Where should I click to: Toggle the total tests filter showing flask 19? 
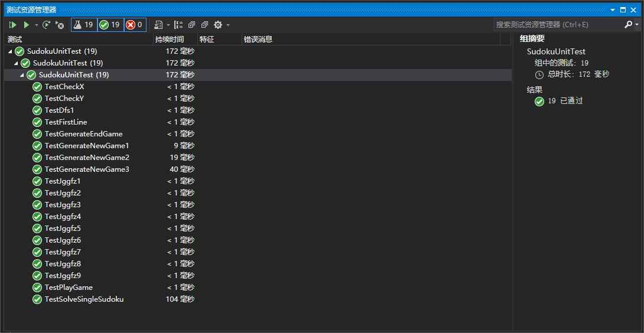(84, 25)
